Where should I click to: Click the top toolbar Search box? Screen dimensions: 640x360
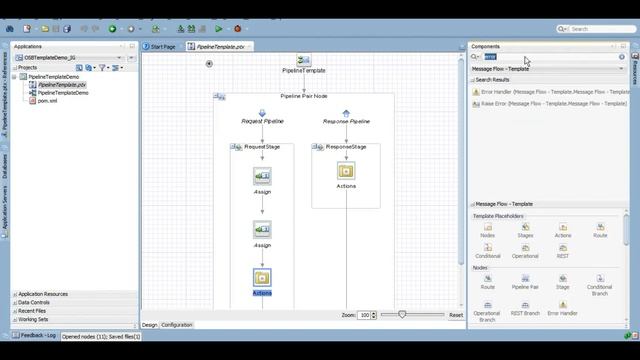596,29
